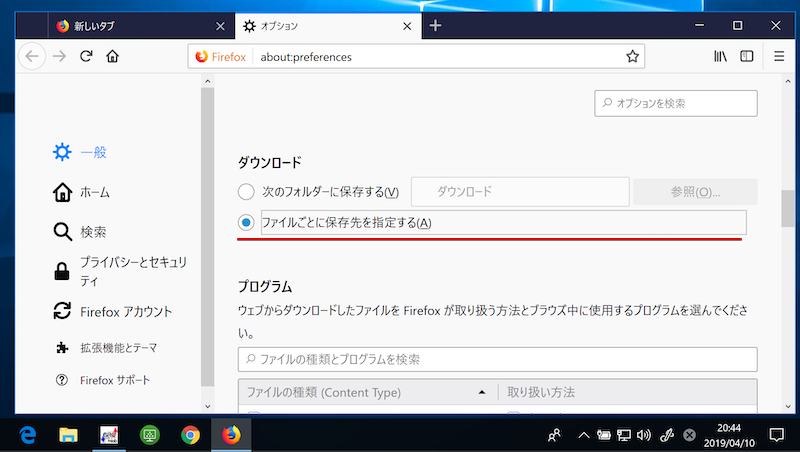
Task: Open the Library icon in toolbar
Action: 719,57
